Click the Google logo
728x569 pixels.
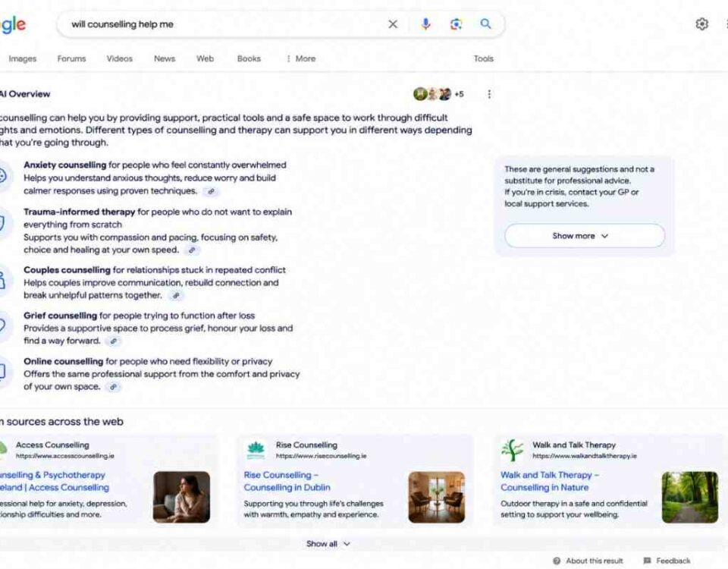13,24
